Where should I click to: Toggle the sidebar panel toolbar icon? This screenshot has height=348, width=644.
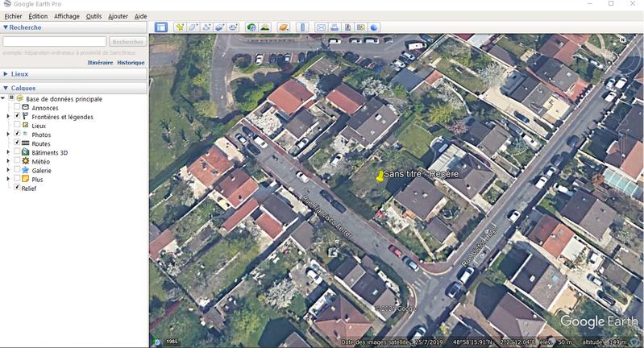click(x=161, y=27)
